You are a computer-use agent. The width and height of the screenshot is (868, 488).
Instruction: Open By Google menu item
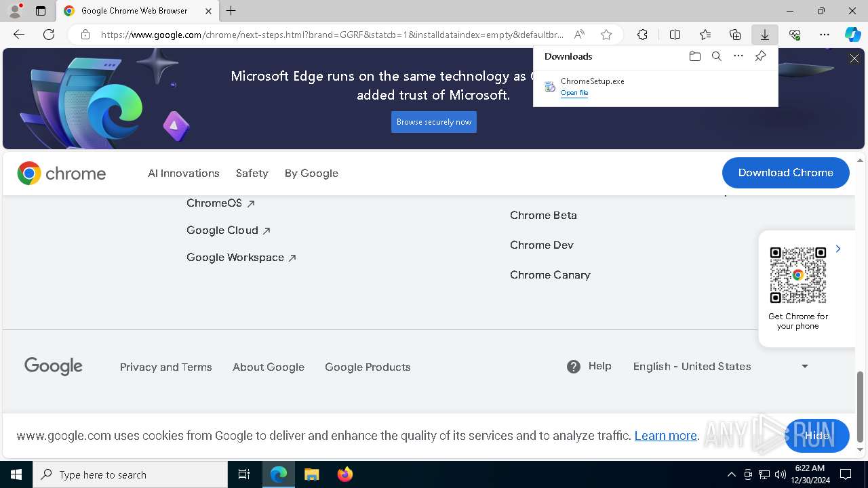pyautogui.click(x=311, y=174)
